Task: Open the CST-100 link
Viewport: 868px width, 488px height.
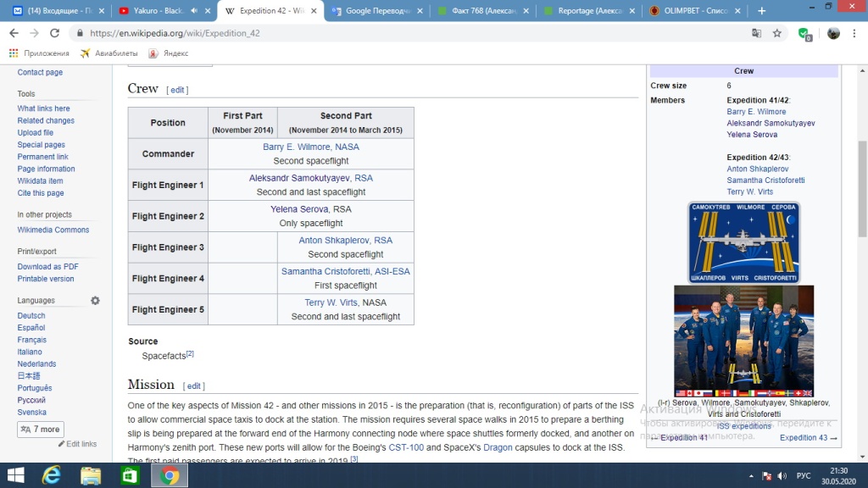Action: [x=406, y=447]
